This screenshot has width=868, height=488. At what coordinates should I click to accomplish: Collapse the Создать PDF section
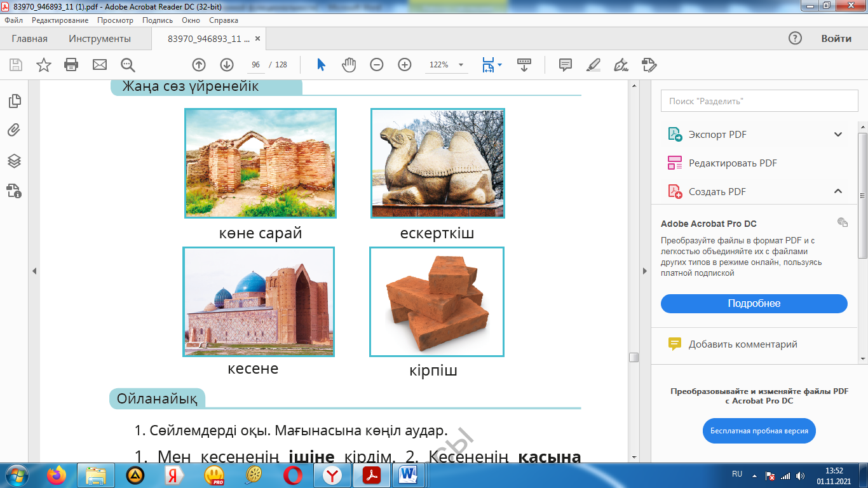click(837, 191)
